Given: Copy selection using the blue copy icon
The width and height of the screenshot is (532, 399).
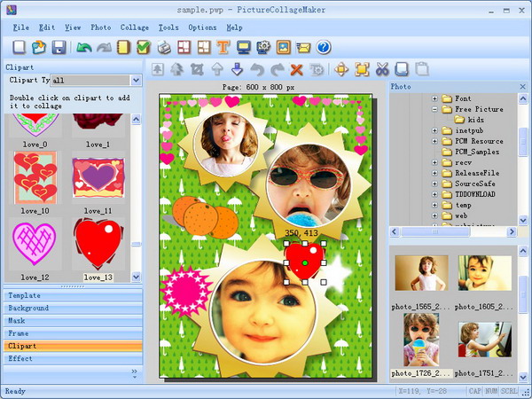Looking at the screenshot, I should point(402,69).
